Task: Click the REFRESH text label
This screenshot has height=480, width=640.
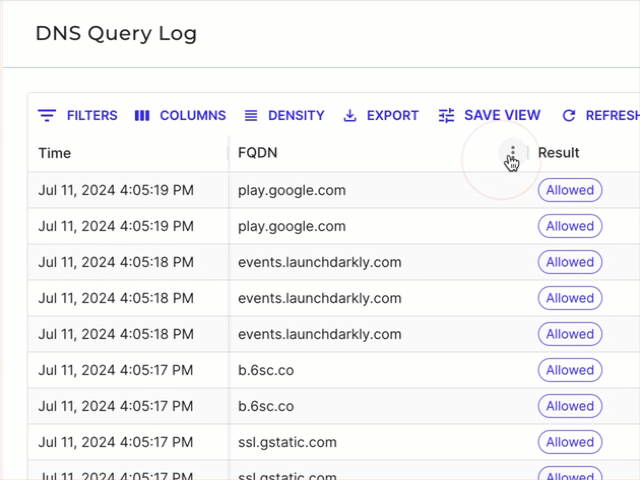Action: [613, 116]
